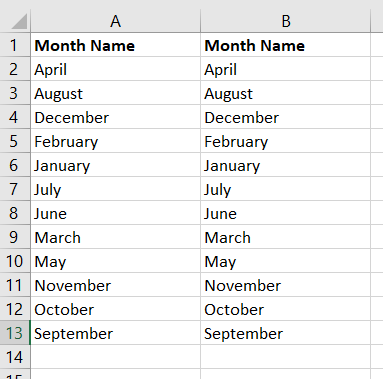
Task: Select cell B7 containing July
Action: click(x=286, y=189)
